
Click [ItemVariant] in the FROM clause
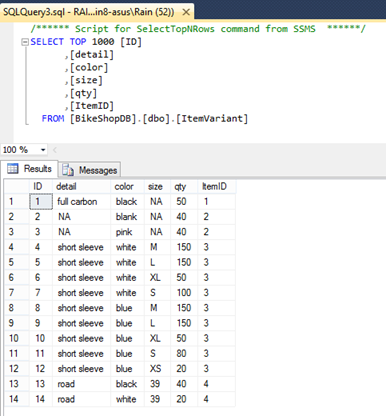(212, 119)
